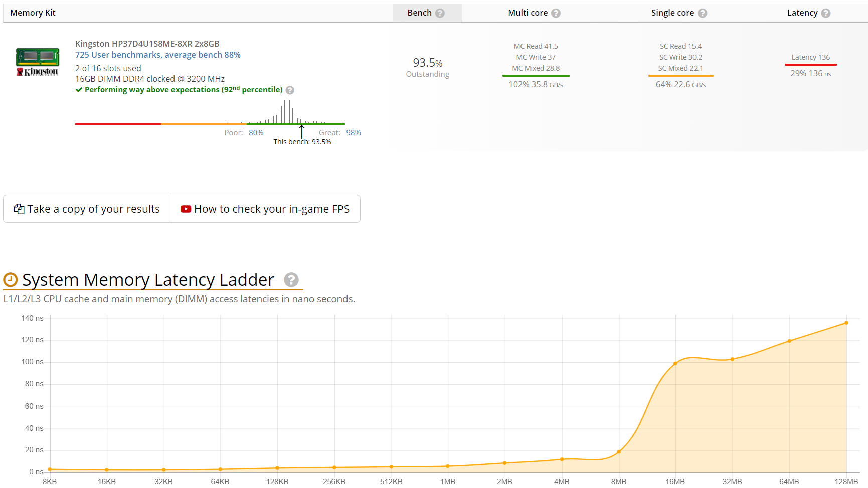Image resolution: width=868 pixels, height=488 pixels.
Task: Click the Poor 80% threshold link
Action: pyautogui.click(x=256, y=133)
